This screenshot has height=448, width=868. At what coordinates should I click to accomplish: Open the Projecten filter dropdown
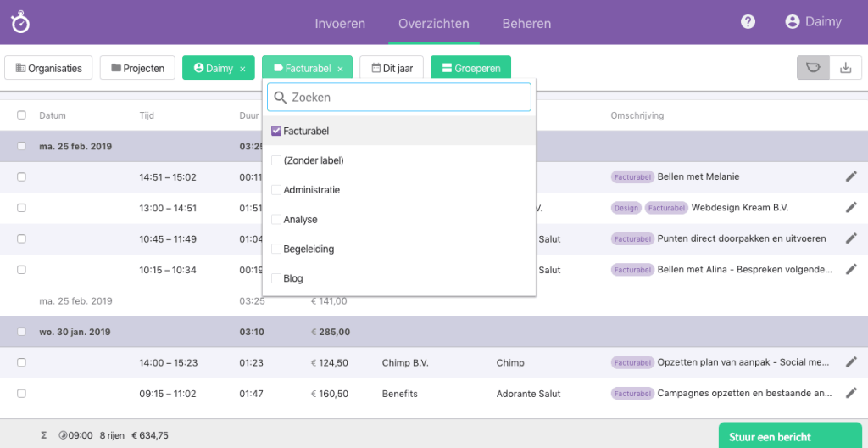[137, 68]
